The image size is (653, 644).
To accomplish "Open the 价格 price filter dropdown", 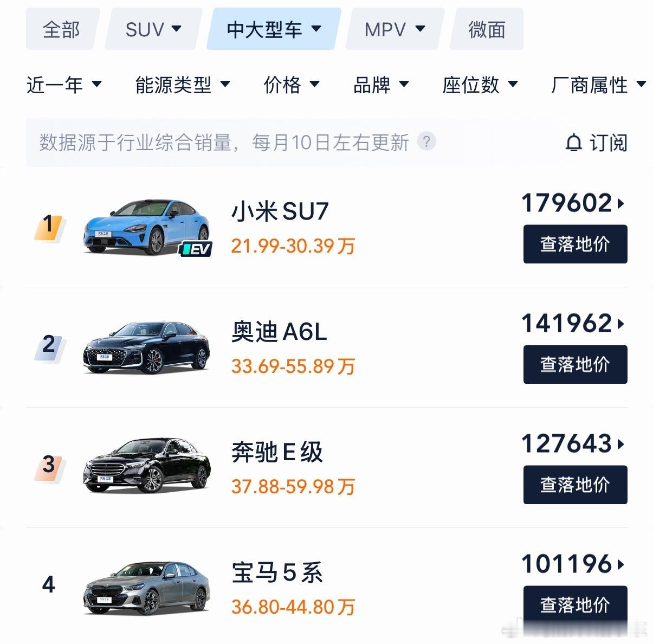I will 292,85.
